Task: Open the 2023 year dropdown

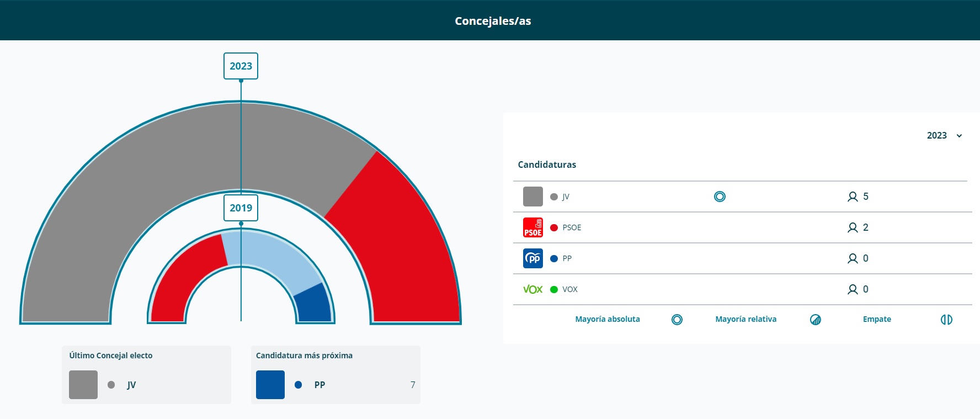Action: (x=937, y=136)
